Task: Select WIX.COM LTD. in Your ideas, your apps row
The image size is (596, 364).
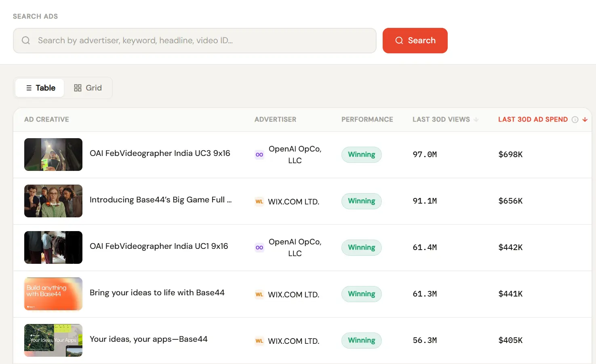Action: [x=294, y=341]
